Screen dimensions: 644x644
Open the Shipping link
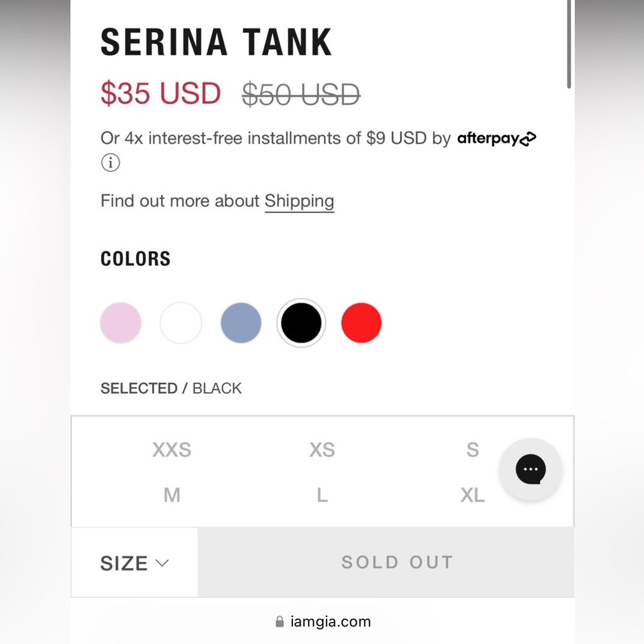(299, 202)
